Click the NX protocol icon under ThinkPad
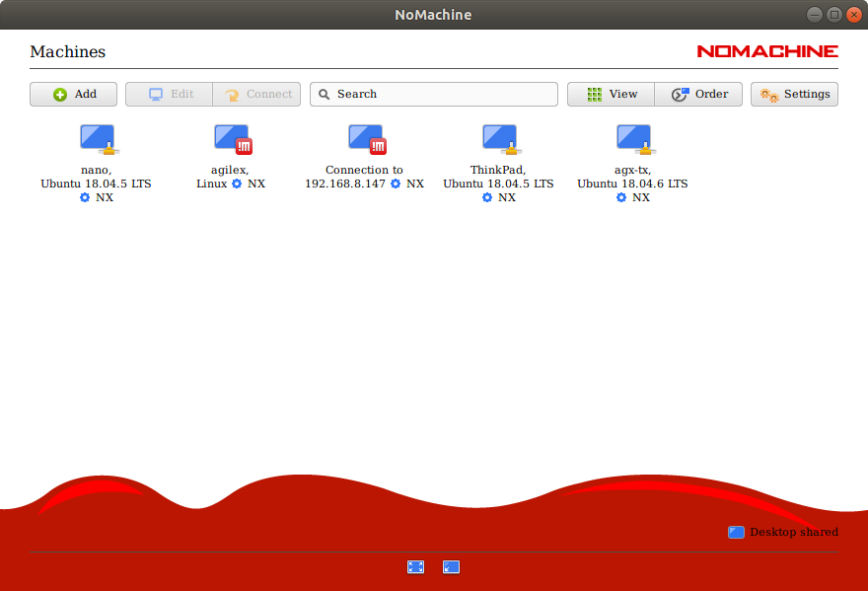The image size is (868, 591). coord(487,197)
